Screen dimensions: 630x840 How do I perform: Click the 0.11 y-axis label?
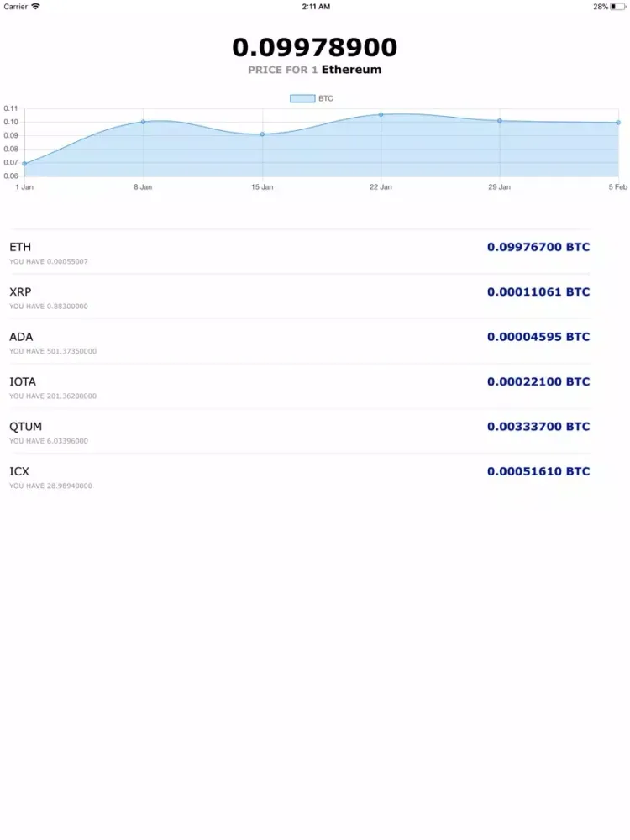(11, 108)
